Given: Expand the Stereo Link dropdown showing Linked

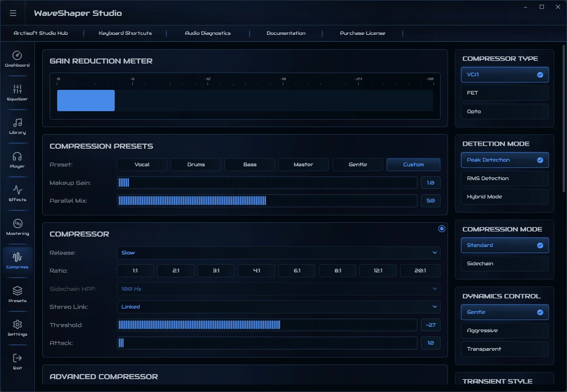Looking at the screenshot, I should pyautogui.click(x=278, y=307).
